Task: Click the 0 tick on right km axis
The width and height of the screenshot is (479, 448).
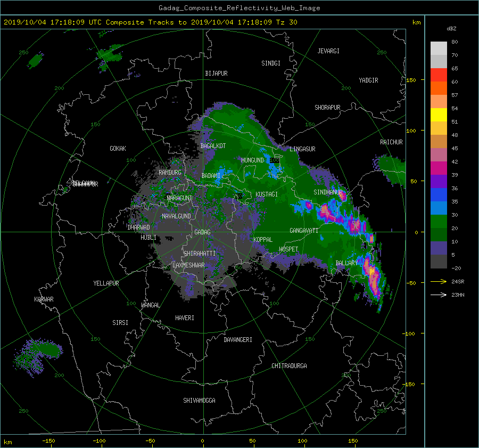Action: tap(416, 232)
